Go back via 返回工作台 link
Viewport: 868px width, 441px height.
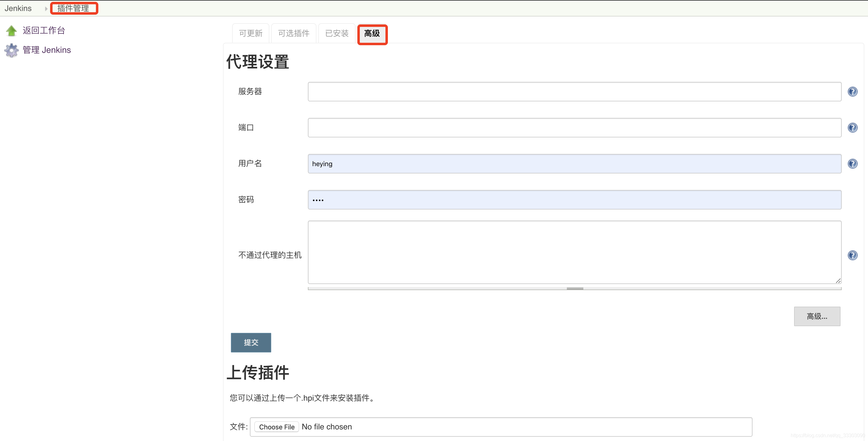point(44,30)
